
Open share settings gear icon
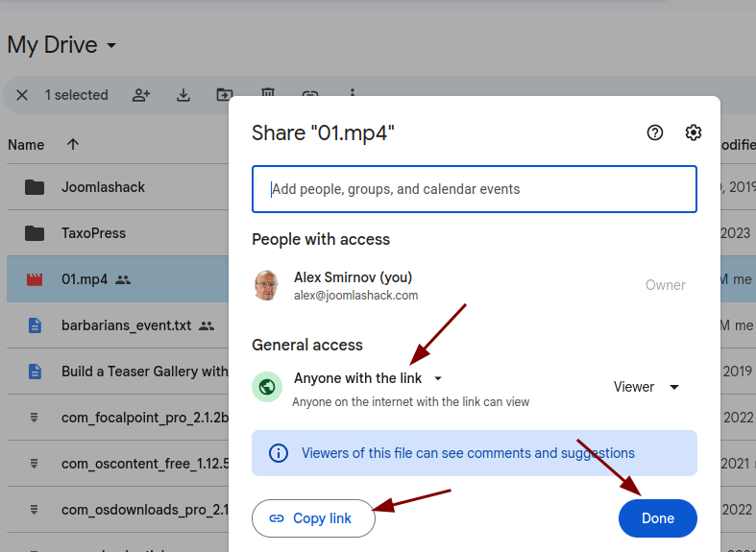pos(694,132)
